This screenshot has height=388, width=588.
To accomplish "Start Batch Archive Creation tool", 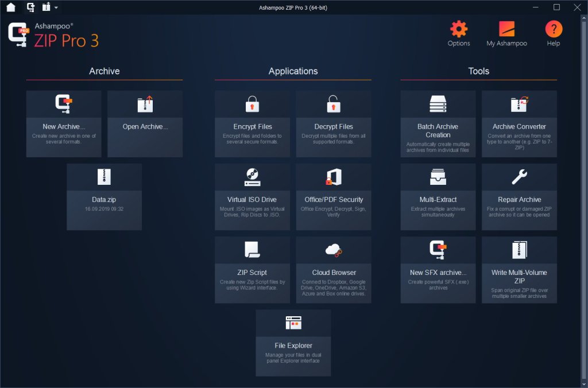I will tap(438, 124).
